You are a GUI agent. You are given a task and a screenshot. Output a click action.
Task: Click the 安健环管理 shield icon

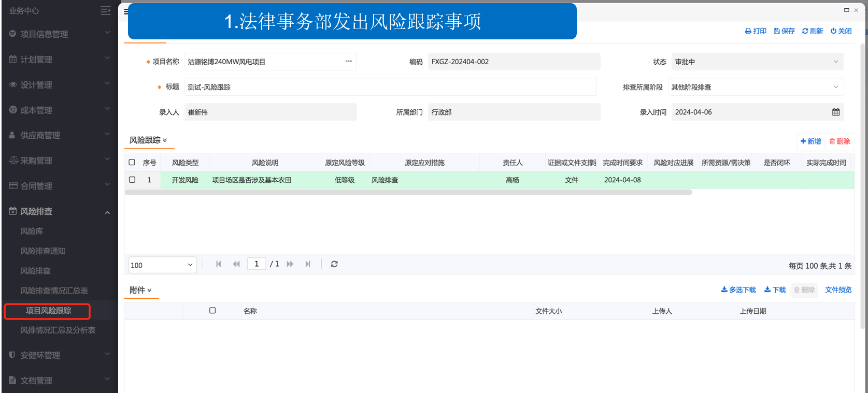click(12, 355)
